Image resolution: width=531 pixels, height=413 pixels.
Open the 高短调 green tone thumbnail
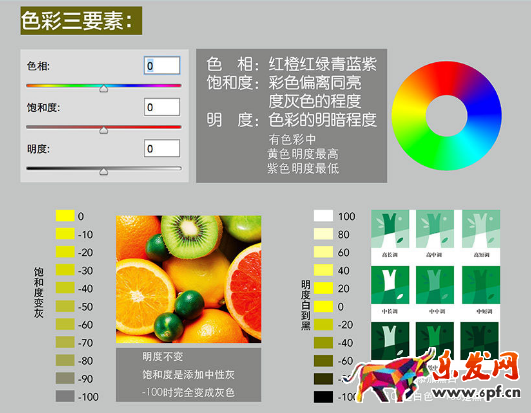point(481,229)
